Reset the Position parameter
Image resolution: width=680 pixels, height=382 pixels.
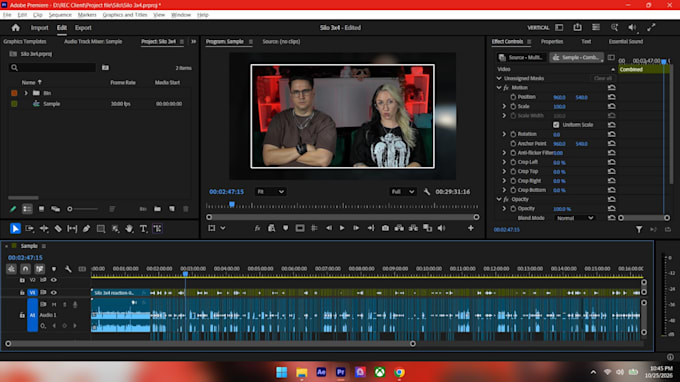611,97
